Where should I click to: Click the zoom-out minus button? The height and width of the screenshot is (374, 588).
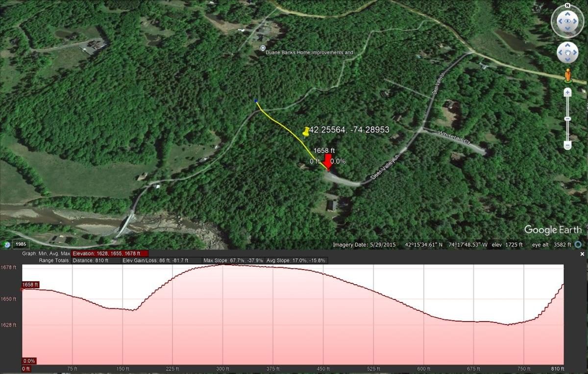click(567, 146)
